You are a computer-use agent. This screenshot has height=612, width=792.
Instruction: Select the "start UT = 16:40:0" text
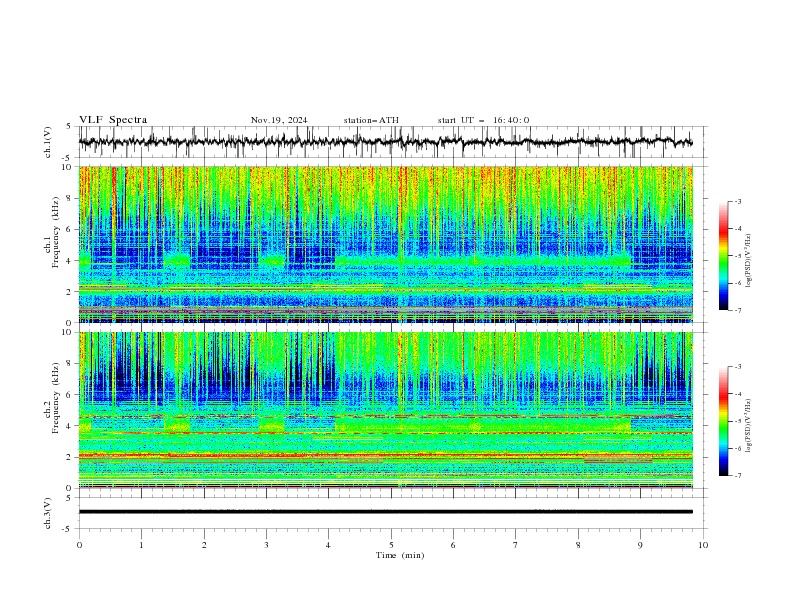tap(483, 120)
